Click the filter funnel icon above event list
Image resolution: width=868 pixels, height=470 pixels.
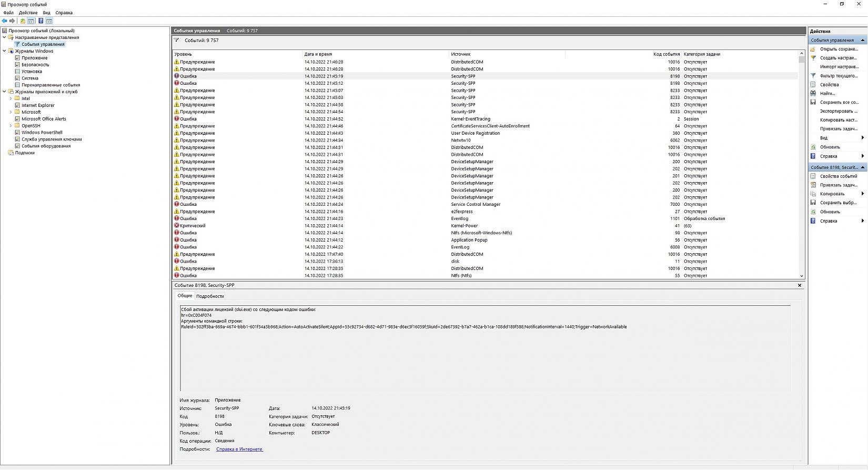[x=177, y=41]
